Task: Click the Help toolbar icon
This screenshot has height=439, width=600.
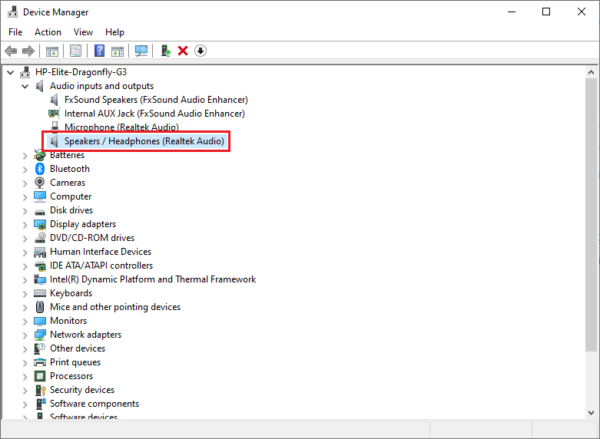Action: 100,51
